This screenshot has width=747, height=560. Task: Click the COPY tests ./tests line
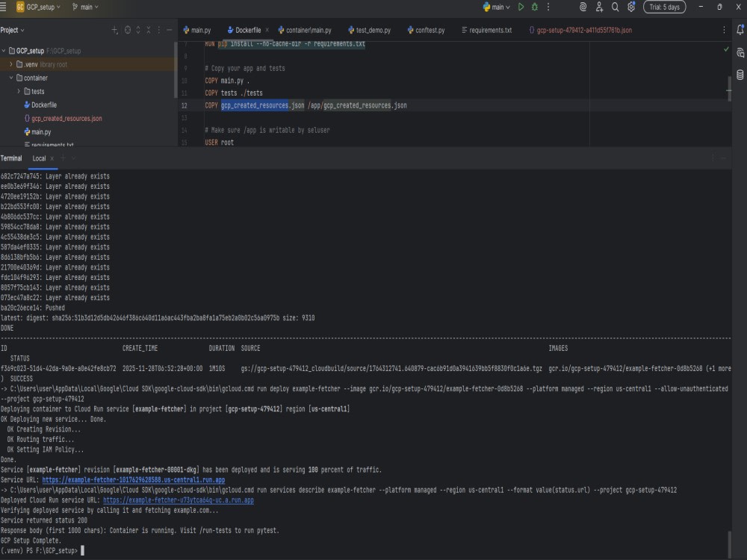click(233, 93)
